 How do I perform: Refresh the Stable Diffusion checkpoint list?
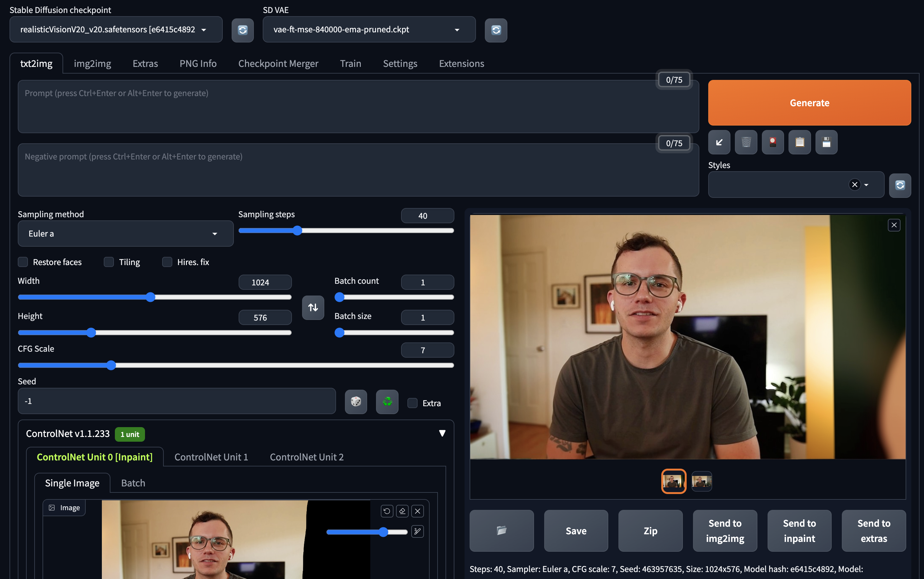click(x=242, y=30)
